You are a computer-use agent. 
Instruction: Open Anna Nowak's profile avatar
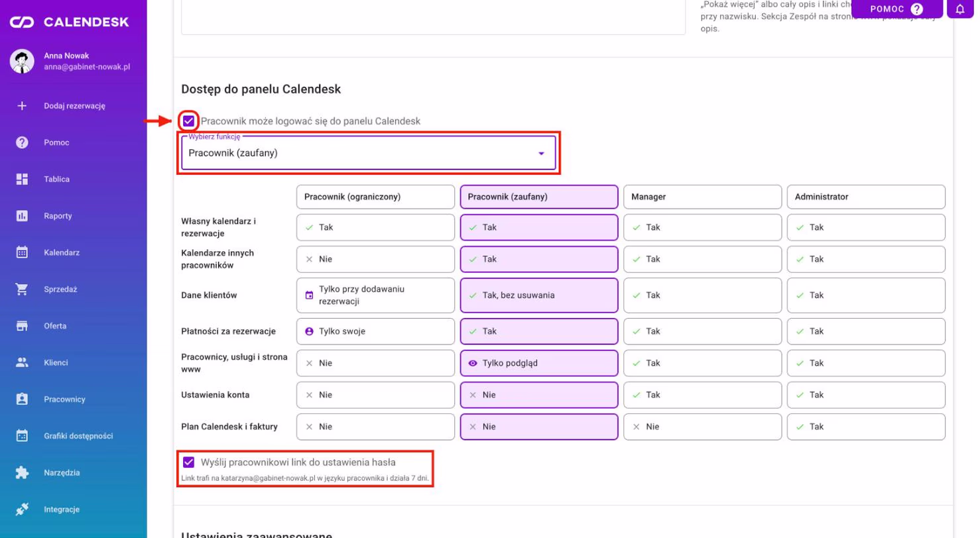22,61
